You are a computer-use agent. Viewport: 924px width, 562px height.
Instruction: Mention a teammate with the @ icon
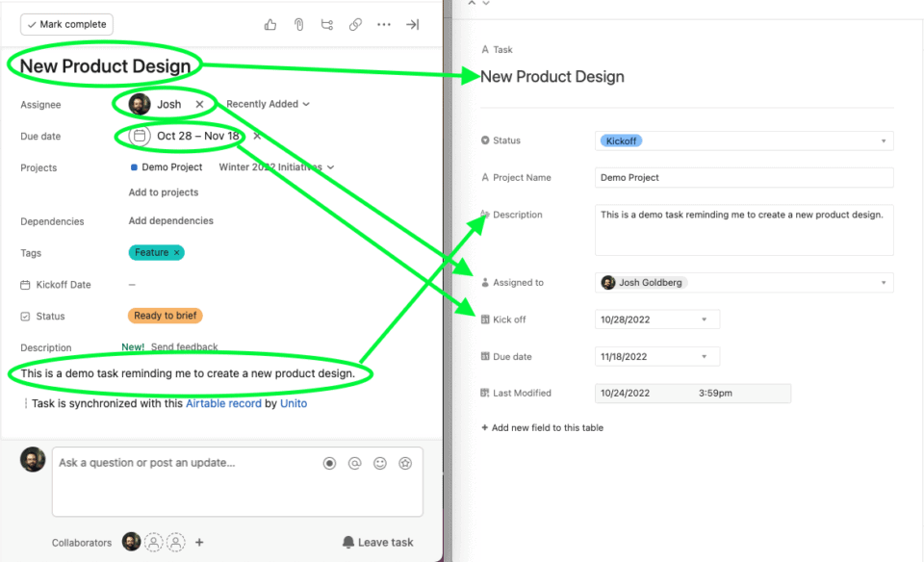[354, 463]
